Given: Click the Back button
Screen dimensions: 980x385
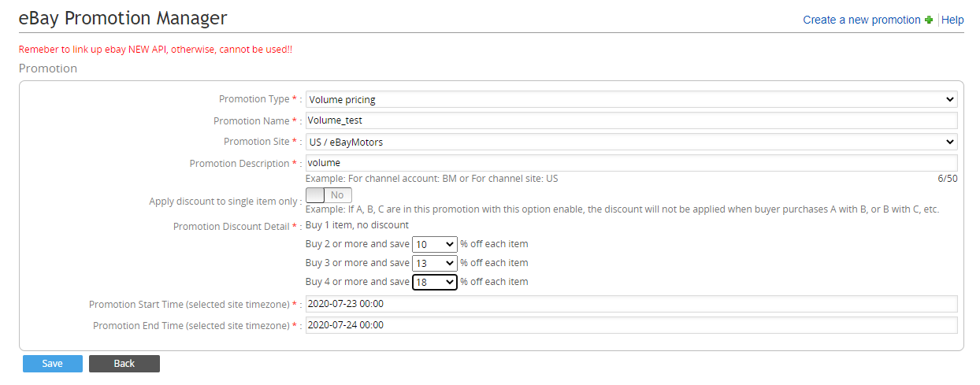Looking at the screenshot, I should click(x=124, y=364).
